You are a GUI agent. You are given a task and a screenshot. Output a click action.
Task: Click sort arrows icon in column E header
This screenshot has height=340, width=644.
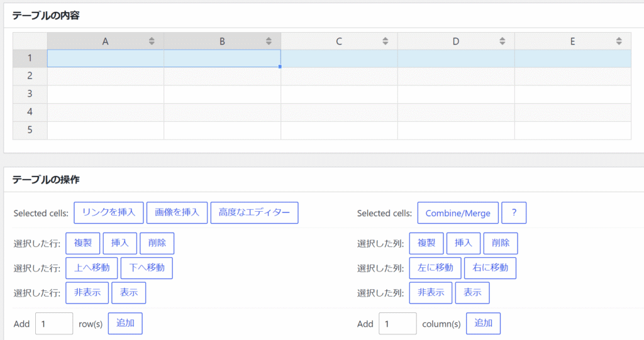pyautogui.click(x=619, y=41)
